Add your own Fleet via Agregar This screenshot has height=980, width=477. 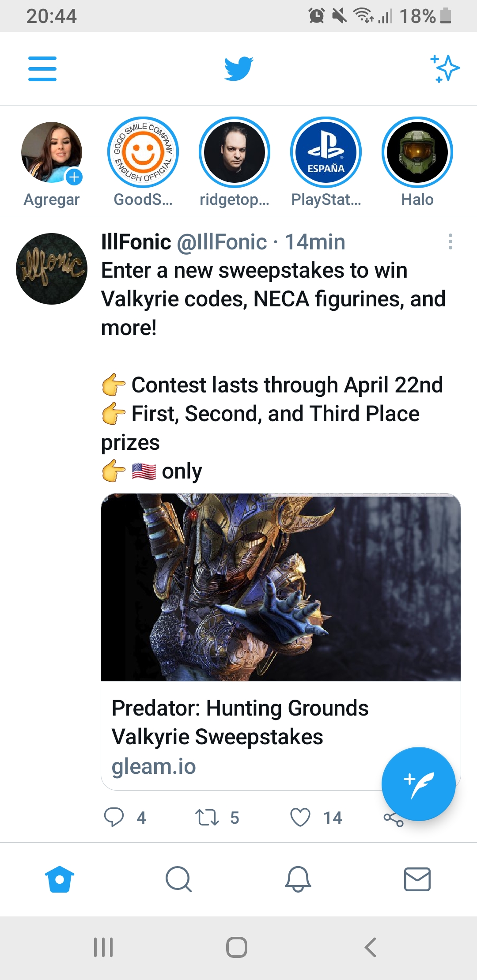pyautogui.click(x=52, y=153)
